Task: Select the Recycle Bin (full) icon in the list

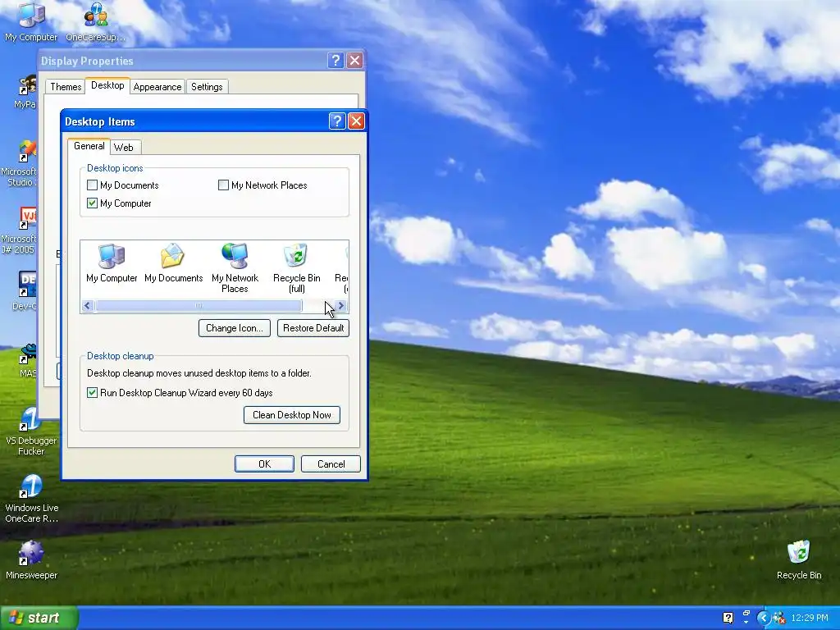Action: 296,268
